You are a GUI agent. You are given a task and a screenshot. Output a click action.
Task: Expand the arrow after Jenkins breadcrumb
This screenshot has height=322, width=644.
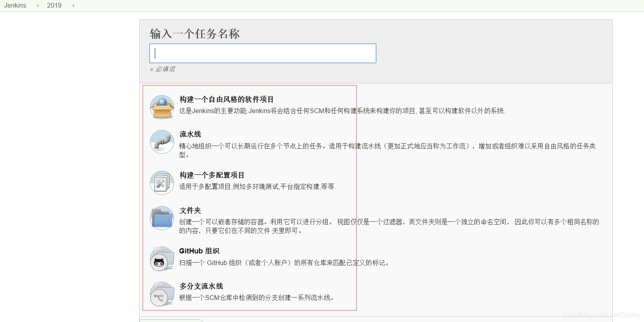38,6
